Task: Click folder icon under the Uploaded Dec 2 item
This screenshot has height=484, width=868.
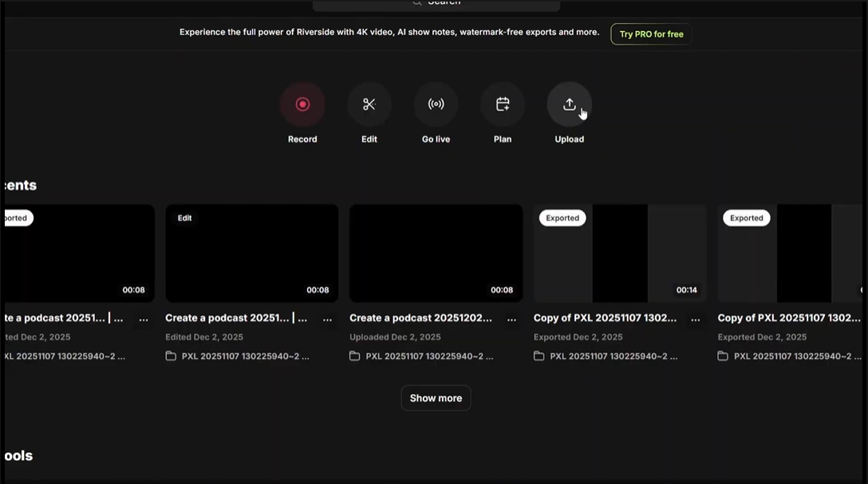Action: pyautogui.click(x=355, y=356)
